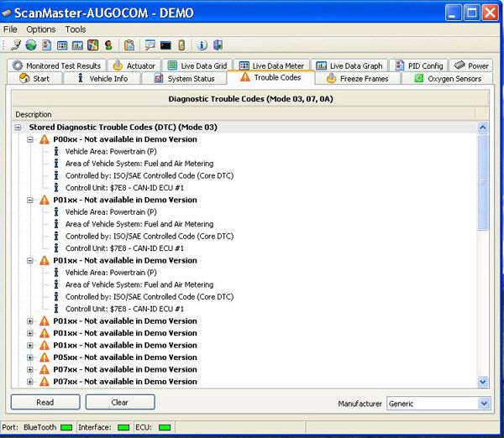Click the speech bubble icon in toolbar
This screenshot has width=504, height=438.
(x=150, y=45)
